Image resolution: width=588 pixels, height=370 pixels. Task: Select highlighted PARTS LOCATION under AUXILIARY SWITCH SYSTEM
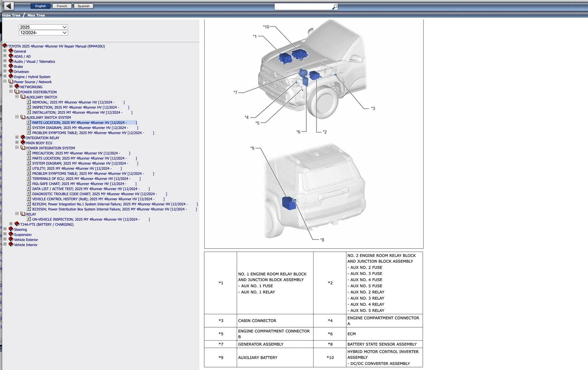[x=84, y=123]
